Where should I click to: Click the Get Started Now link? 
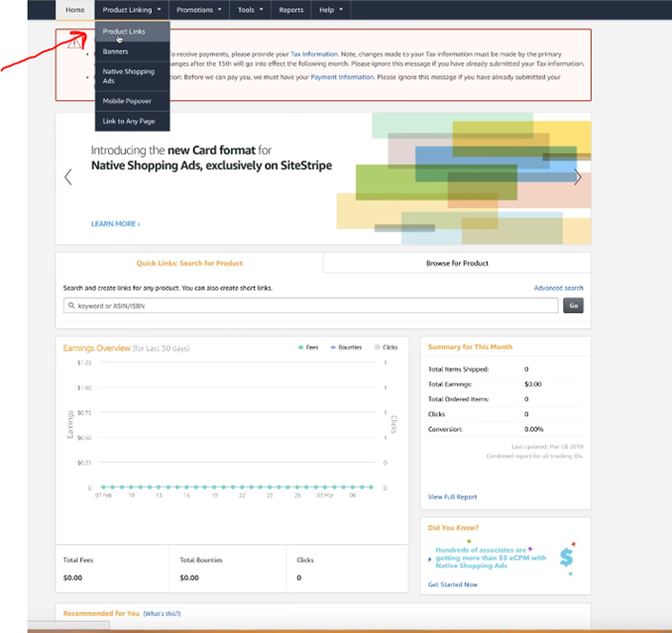(453, 584)
